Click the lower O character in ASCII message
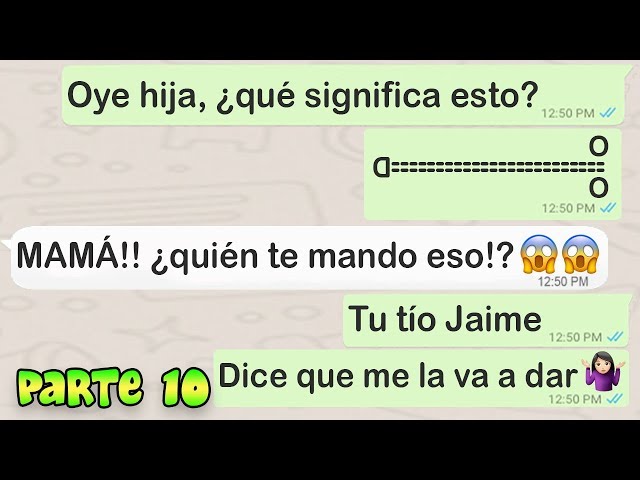640x480 pixels. (x=598, y=189)
